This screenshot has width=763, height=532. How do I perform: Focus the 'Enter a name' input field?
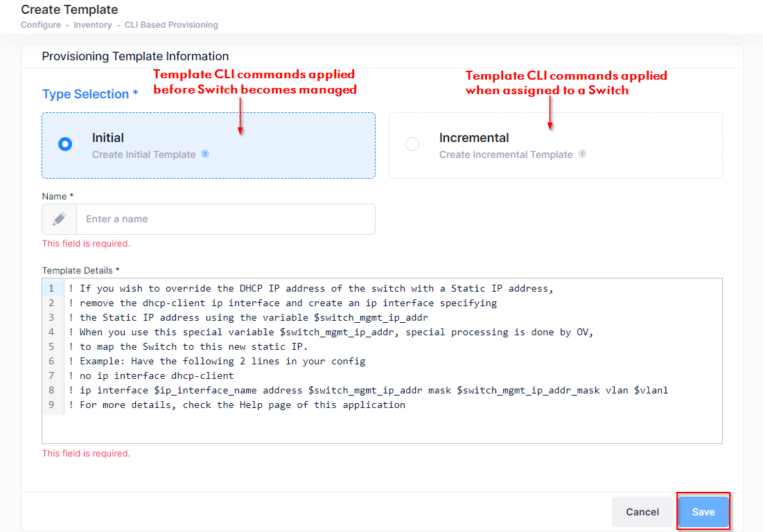point(225,219)
